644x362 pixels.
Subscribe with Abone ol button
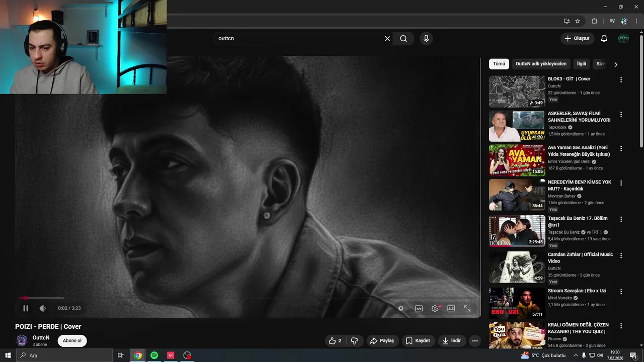pos(72,341)
